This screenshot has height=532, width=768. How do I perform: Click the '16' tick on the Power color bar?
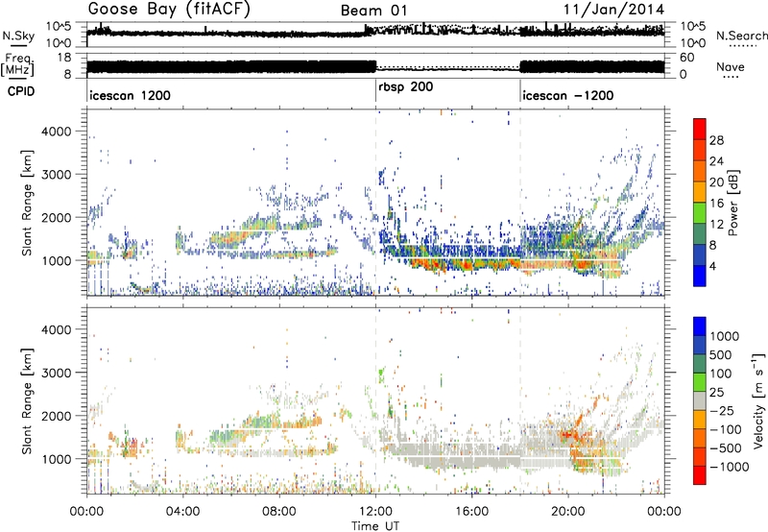coord(716,204)
